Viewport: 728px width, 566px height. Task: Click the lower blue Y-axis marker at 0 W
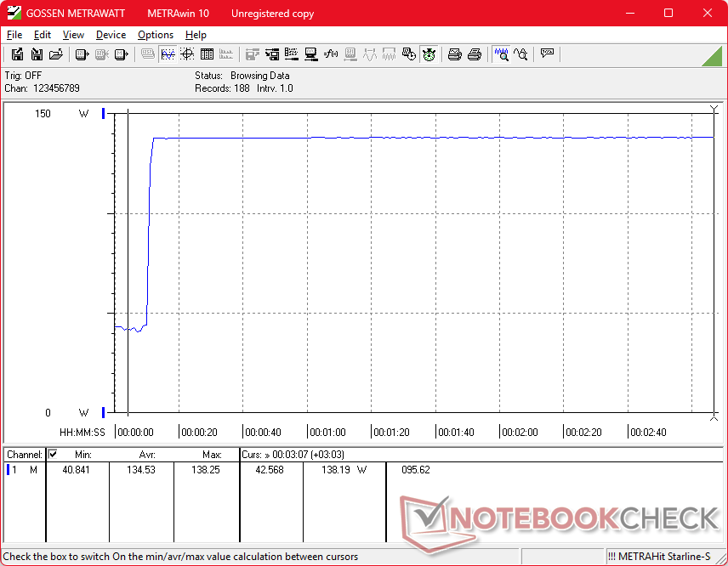click(x=103, y=412)
